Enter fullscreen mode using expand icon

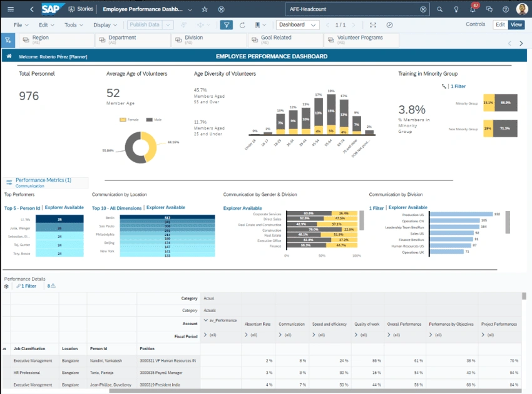point(373,25)
